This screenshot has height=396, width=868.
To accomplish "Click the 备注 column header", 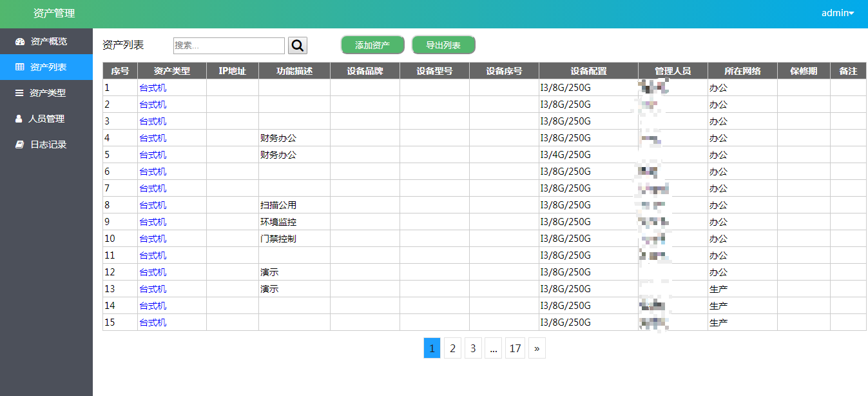I will pyautogui.click(x=848, y=71).
